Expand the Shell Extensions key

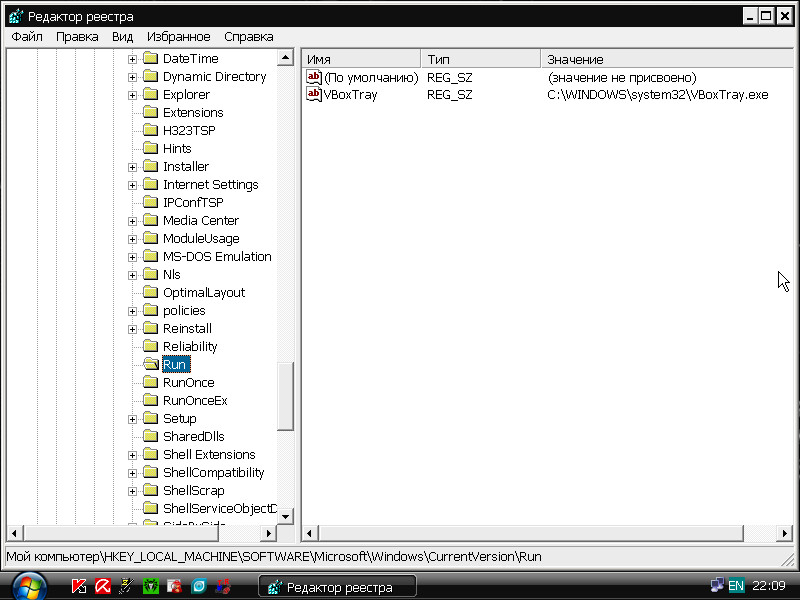point(132,455)
